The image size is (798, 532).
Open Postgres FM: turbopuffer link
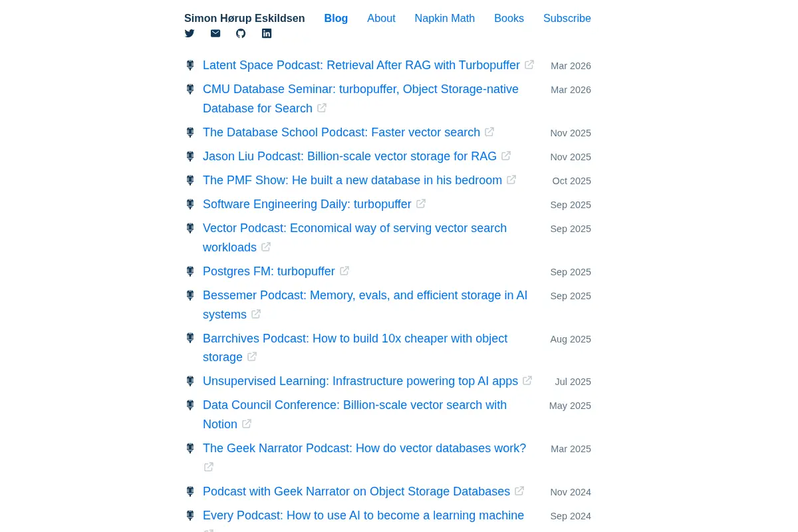269,271
